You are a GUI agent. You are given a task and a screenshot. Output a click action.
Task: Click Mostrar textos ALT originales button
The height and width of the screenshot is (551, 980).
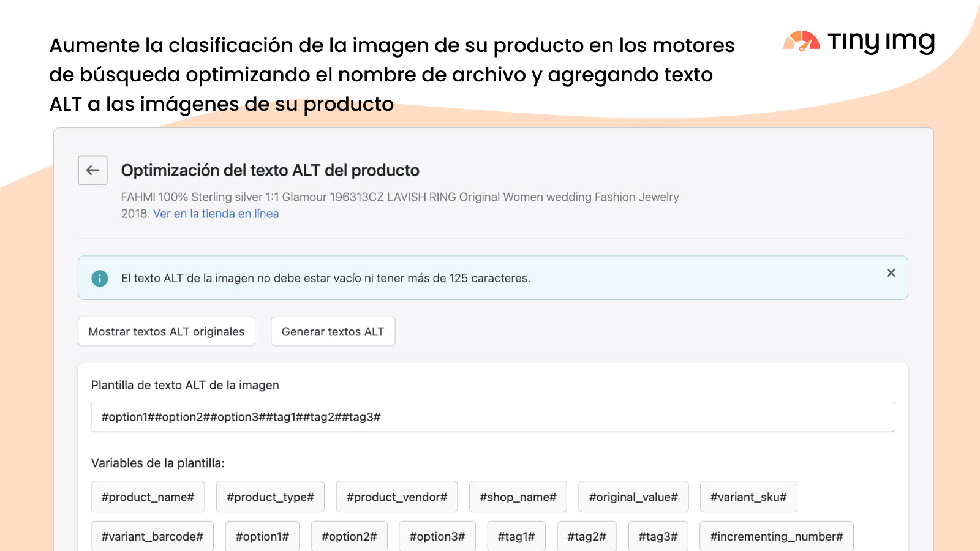pyautogui.click(x=167, y=331)
